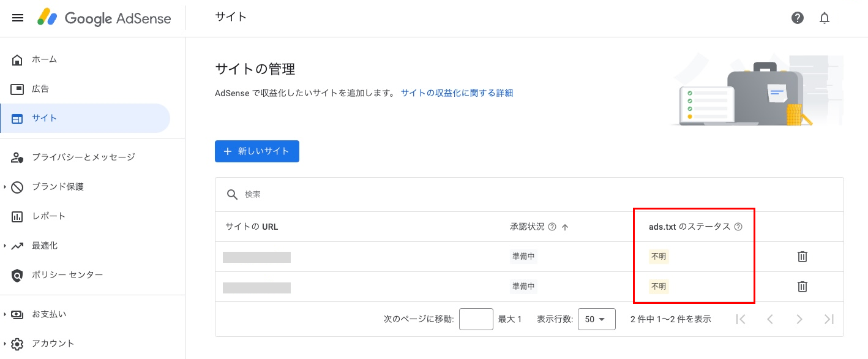This screenshot has width=868, height=359.
Task: Open the 広告 sidebar item
Action: [x=40, y=89]
